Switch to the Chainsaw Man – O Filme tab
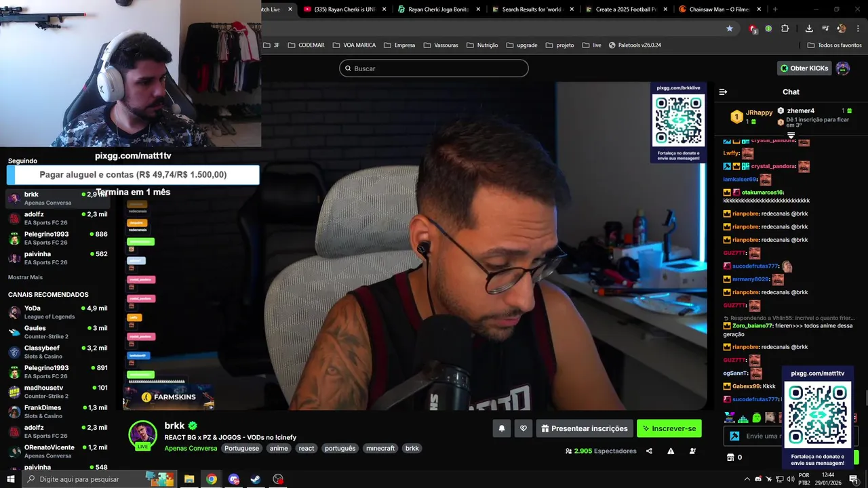 click(x=720, y=9)
